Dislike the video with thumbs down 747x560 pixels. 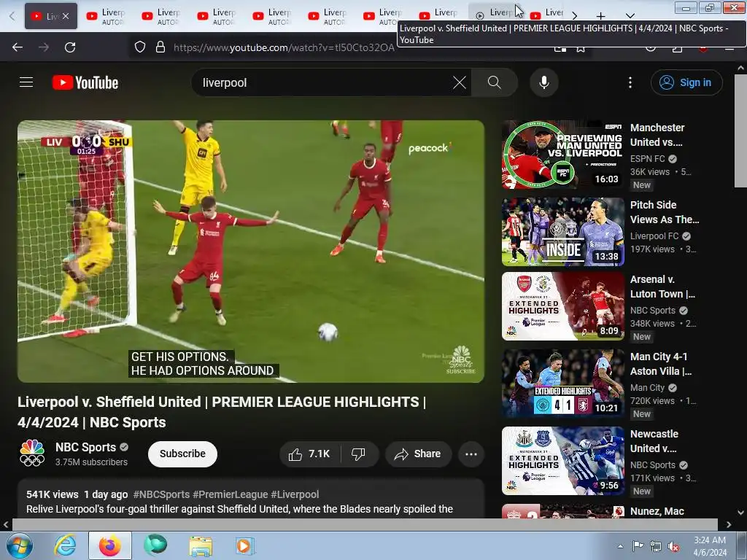[358, 454]
